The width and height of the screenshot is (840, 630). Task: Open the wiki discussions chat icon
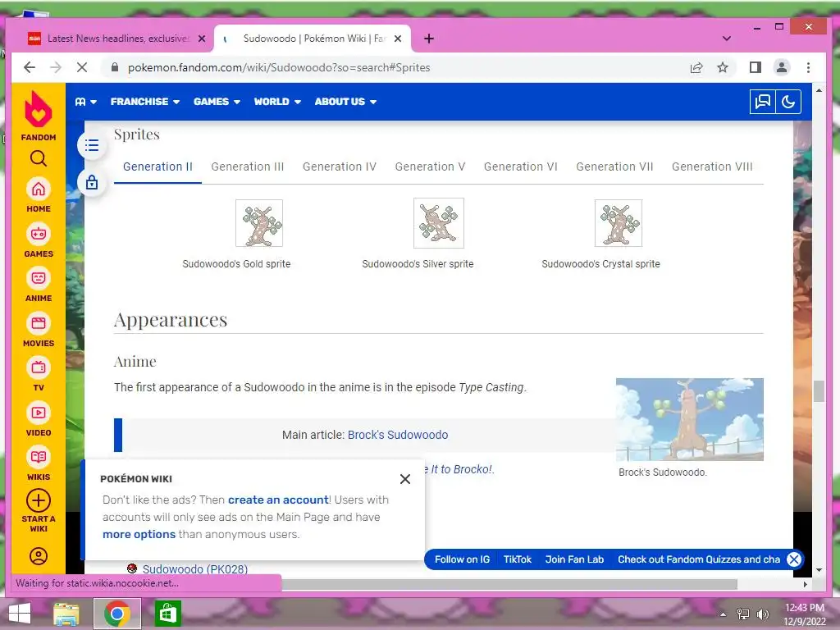tap(762, 102)
